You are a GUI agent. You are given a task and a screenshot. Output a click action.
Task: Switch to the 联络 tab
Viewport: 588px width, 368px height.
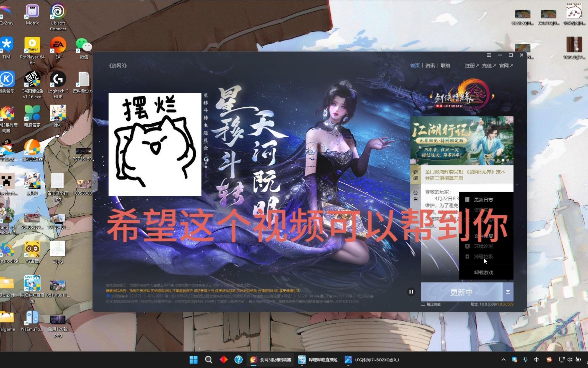click(x=445, y=65)
